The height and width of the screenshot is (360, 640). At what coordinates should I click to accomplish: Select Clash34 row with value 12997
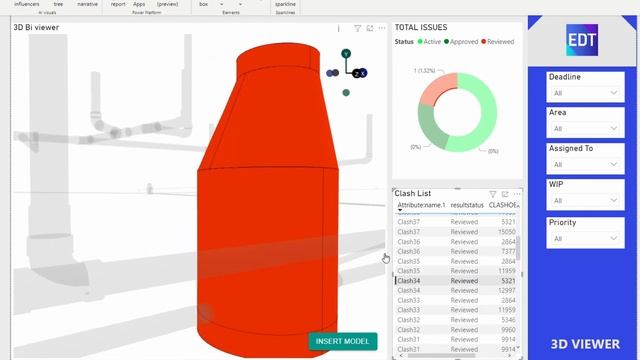pyautogui.click(x=456, y=291)
